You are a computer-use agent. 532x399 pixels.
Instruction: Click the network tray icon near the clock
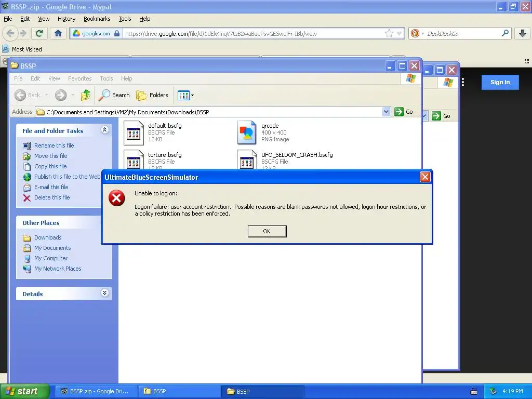[494, 391]
